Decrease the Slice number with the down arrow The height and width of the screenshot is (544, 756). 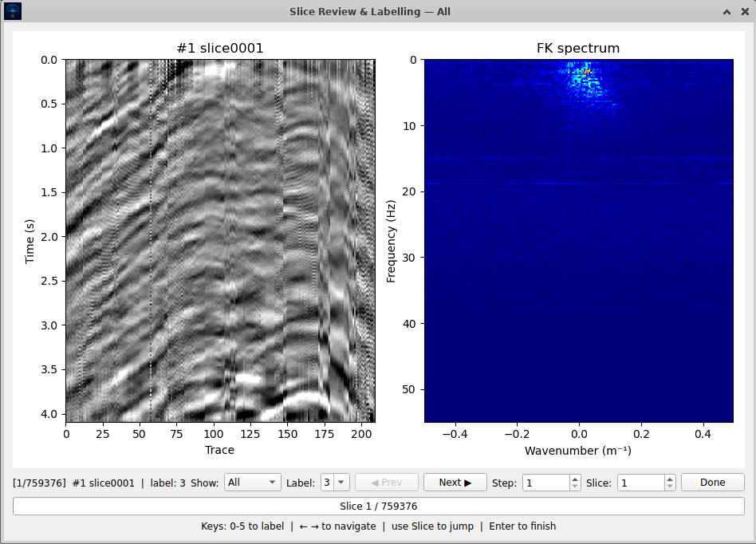tap(670, 486)
